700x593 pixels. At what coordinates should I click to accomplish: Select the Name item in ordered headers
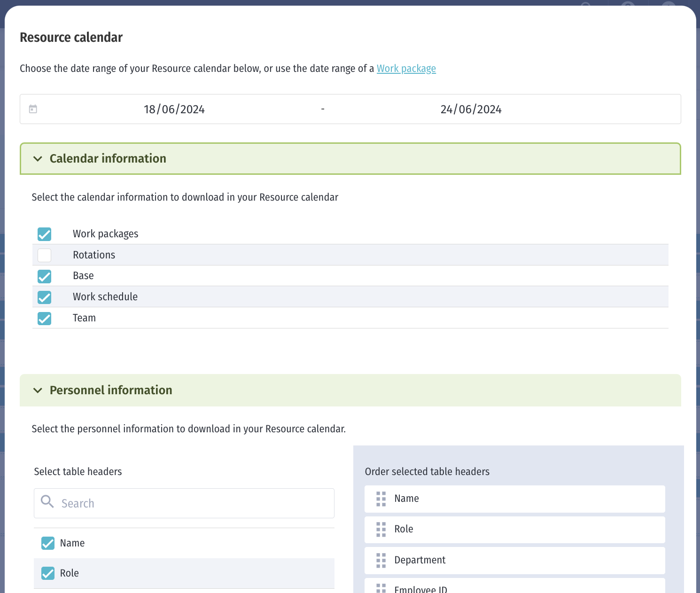(515, 499)
